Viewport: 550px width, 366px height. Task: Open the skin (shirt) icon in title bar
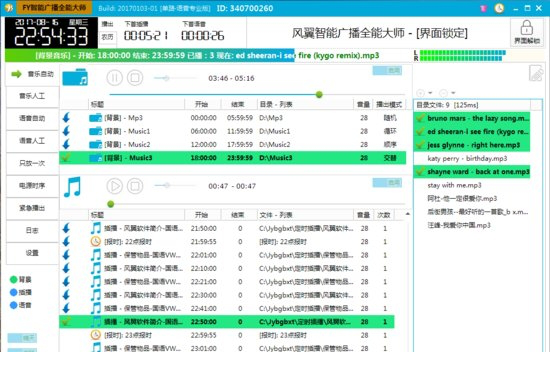(483, 8)
